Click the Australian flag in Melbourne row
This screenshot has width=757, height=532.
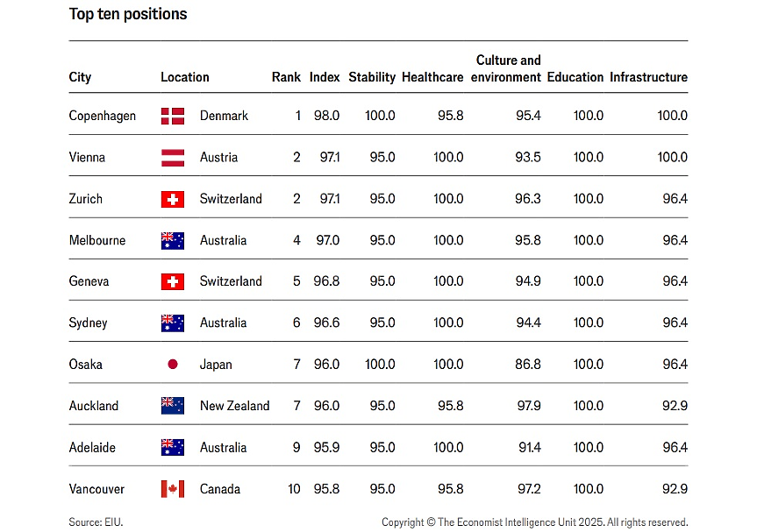pyautogui.click(x=172, y=241)
